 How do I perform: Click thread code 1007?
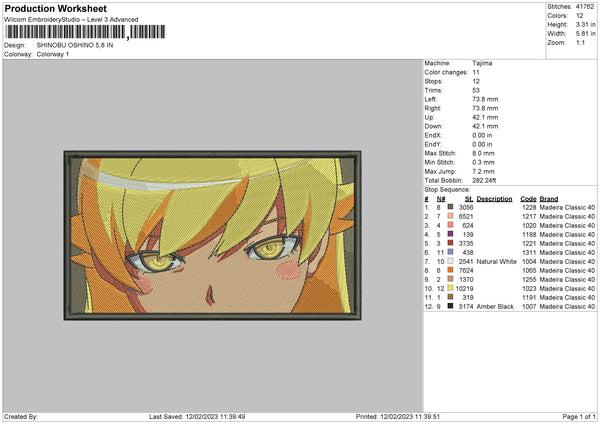[x=529, y=307]
